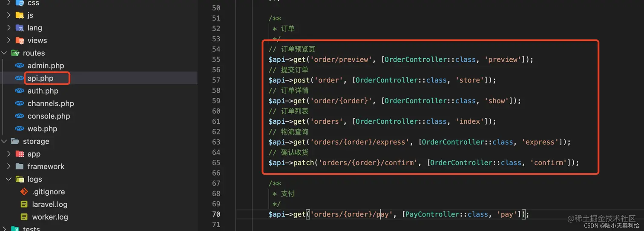The height and width of the screenshot is (231, 644).
Task: Click the PHP icon beside api.php
Action: pos(20,78)
